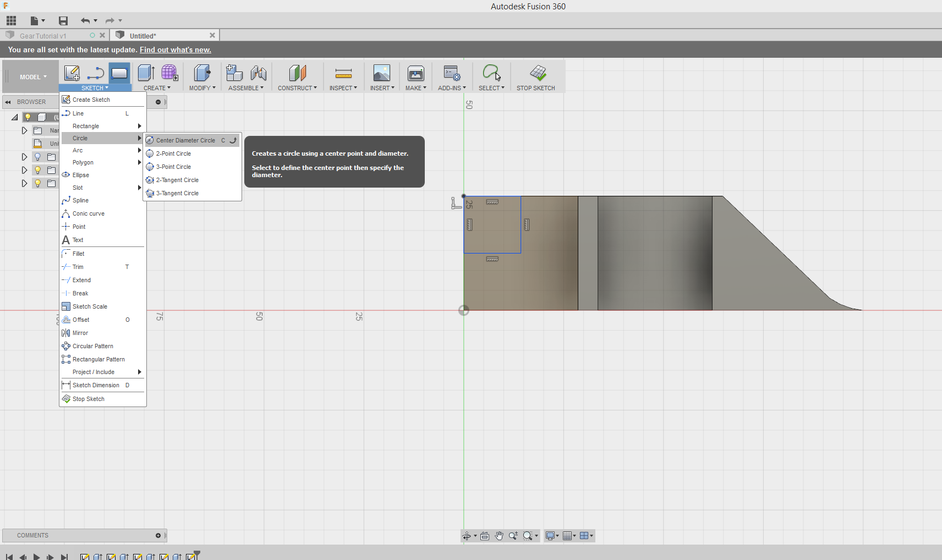This screenshot has height=560, width=942.
Task: Open the MODEL workspace dropdown
Action: (33, 77)
